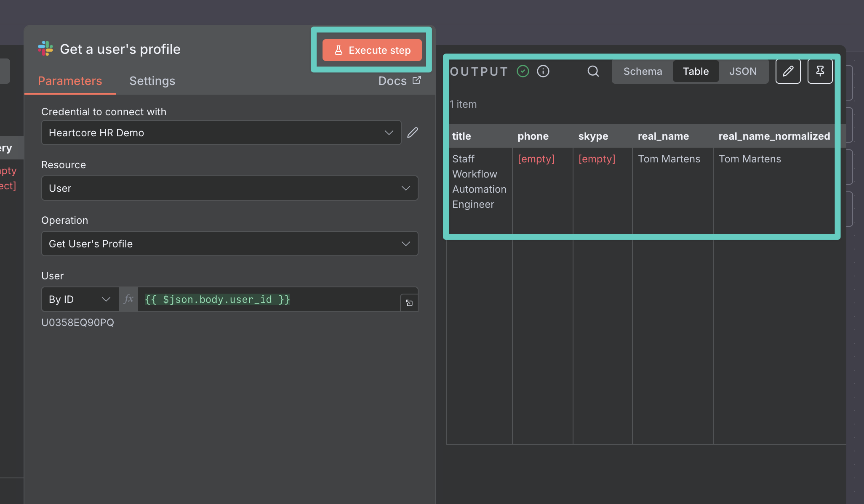Switch the output view to JSON

click(743, 72)
